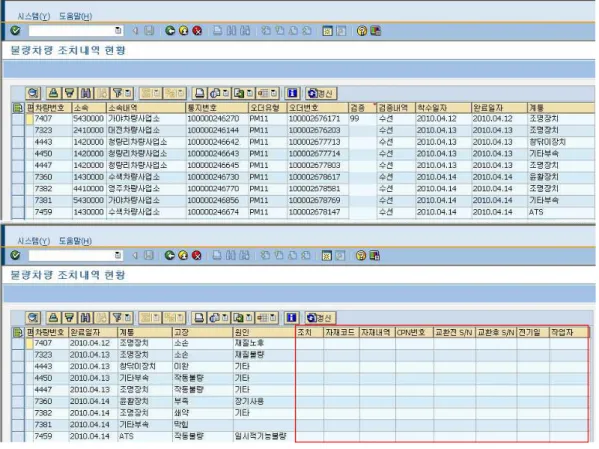Image resolution: width=599 pixels, height=449 pixels.
Task: Click the Details magnifier icon in upper table toolbar
Action: [x=33, y=93]
